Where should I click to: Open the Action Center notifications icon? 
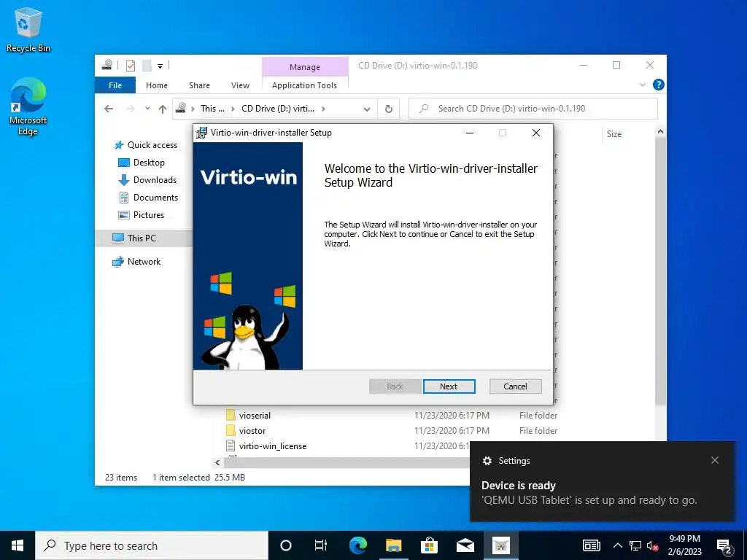(x=724, y=545)
